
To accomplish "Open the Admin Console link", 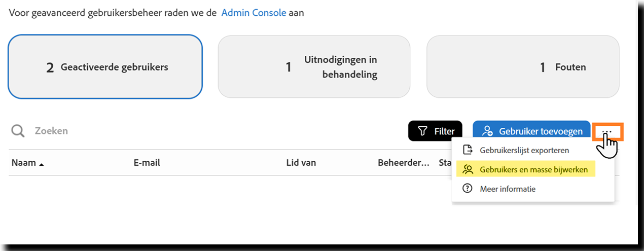I will (254, 13).
